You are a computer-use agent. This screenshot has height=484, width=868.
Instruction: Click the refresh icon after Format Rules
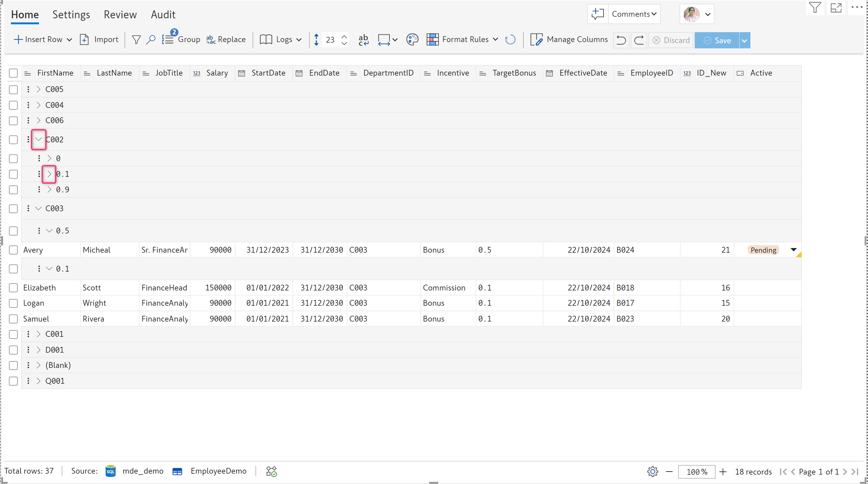coord(510,40)
